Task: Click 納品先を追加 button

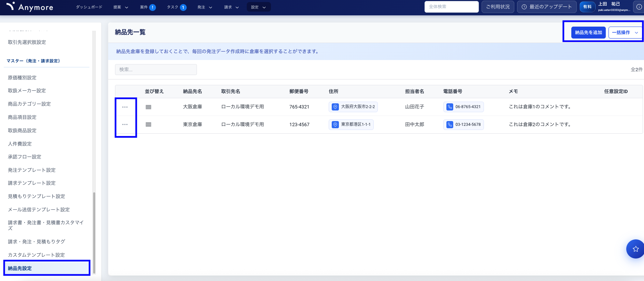Action: click(x=588, y=32)
